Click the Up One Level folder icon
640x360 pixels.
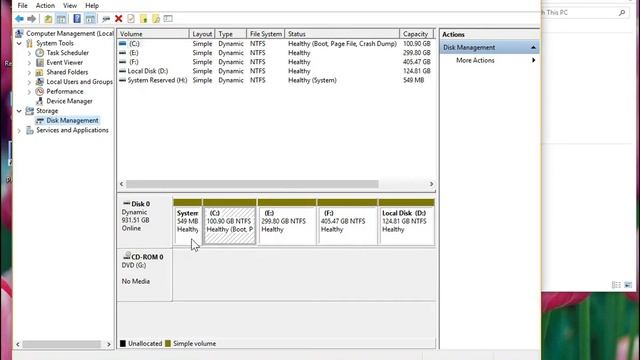pyautogui.click(x=48, y=19)
